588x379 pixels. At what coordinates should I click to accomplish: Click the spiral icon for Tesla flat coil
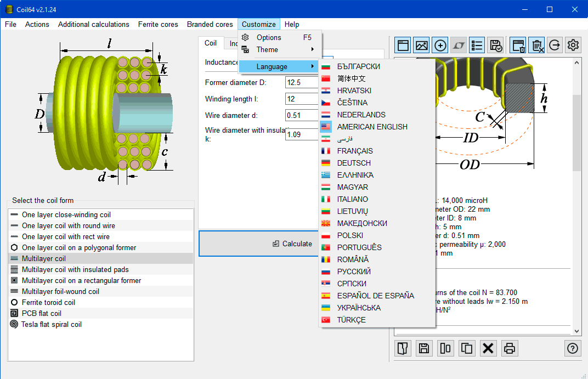click(x=14, y=324)
